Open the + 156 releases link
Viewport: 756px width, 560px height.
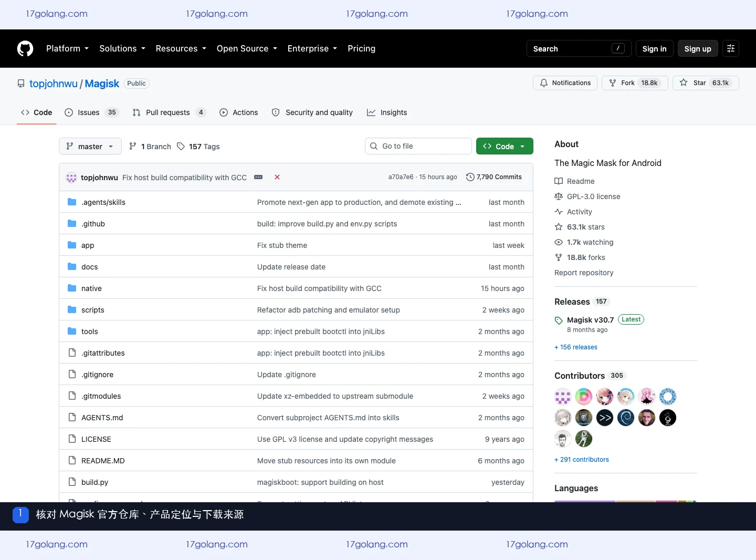click(576, 347)
